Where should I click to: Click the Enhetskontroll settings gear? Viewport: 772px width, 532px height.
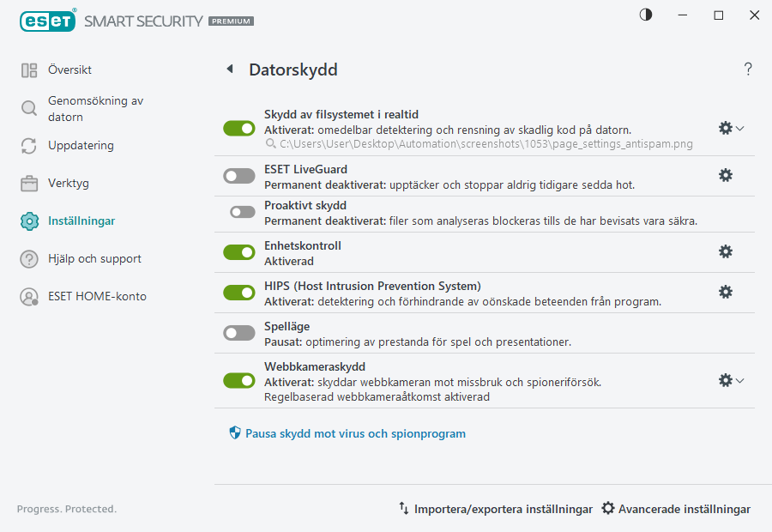point(726,251)
